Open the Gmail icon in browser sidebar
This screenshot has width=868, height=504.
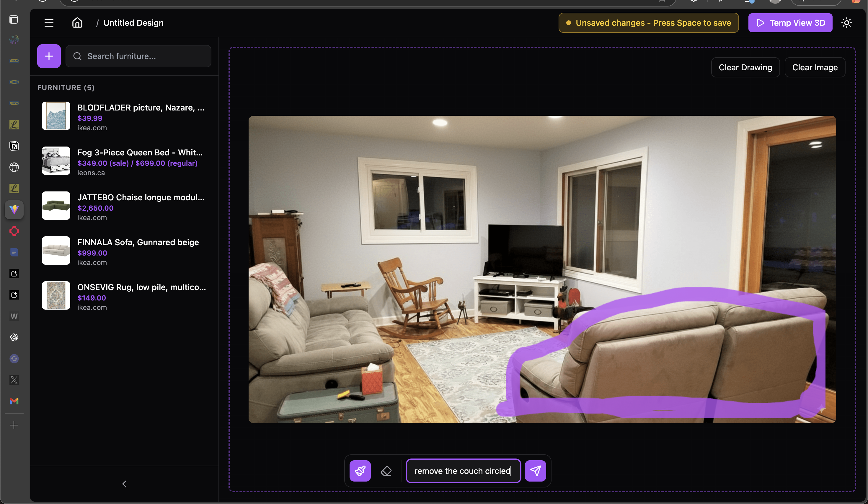[x=14, y=401]
